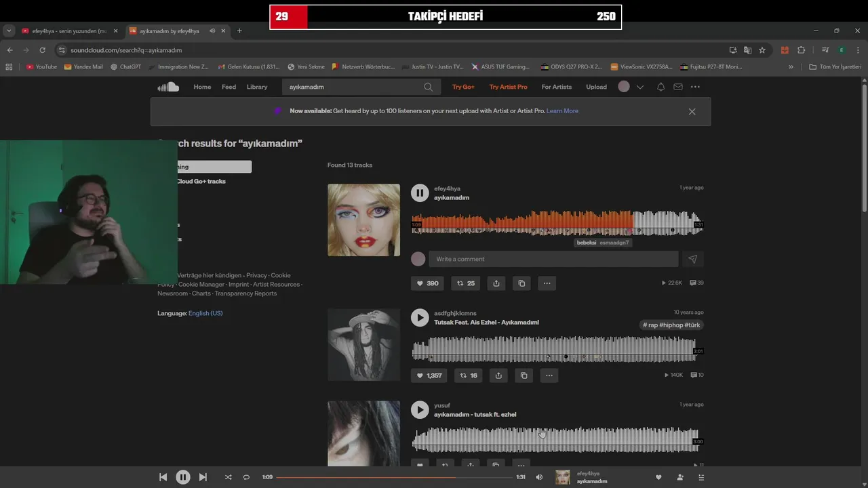The height and width of the screenshot is (488, 868).
Task: Like the track with 390 likes
Action: (x=427, y=283)
